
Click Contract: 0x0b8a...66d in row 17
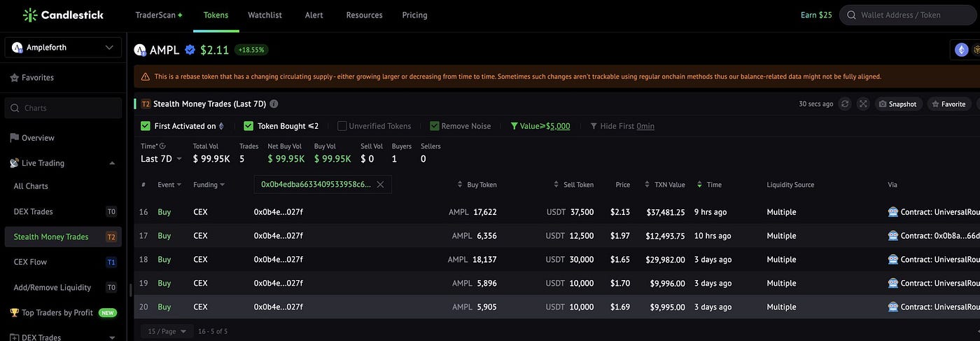(940, 235)
